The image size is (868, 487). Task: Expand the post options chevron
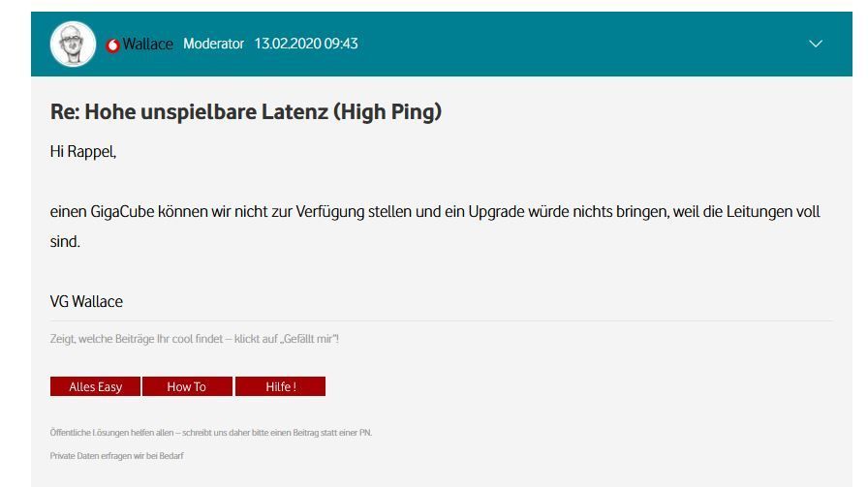click(x=816, y=44)
